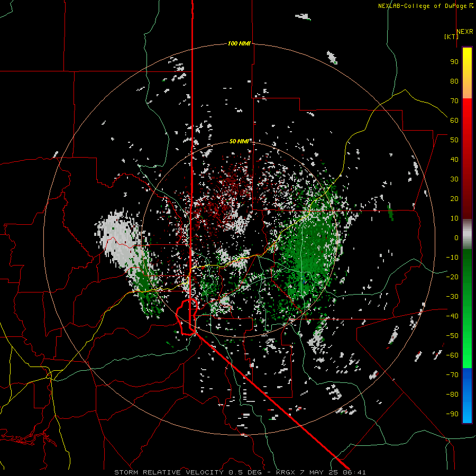Image resolution: width=476 pixels, height=476 pixels.
Task: Click the -30 value on velocity scale
Action: click(x=452, y=297)
